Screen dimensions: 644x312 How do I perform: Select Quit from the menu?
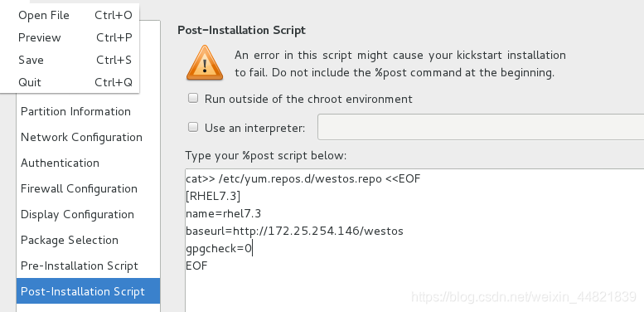(75, 82)
